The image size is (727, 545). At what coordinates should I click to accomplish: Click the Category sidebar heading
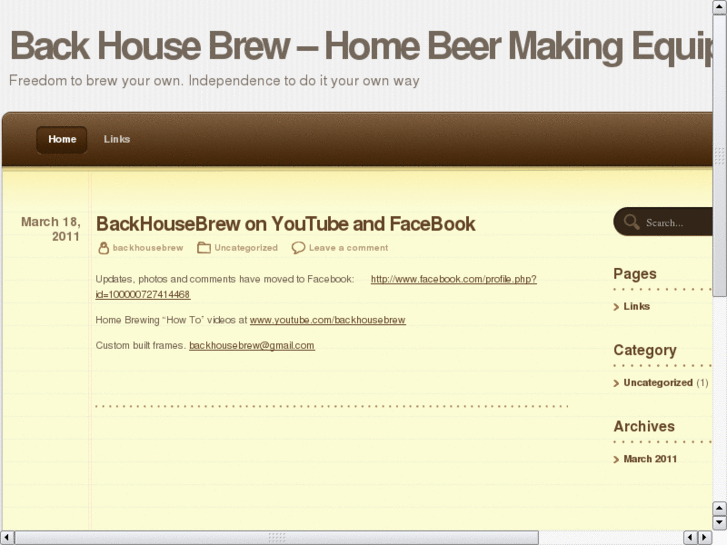click(x=645, y=350)
